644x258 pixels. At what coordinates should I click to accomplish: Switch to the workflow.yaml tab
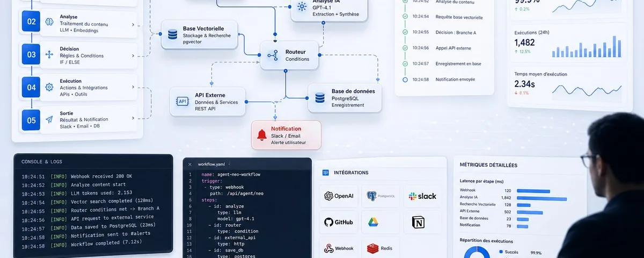pyautogui.click(x=211, y=164)
